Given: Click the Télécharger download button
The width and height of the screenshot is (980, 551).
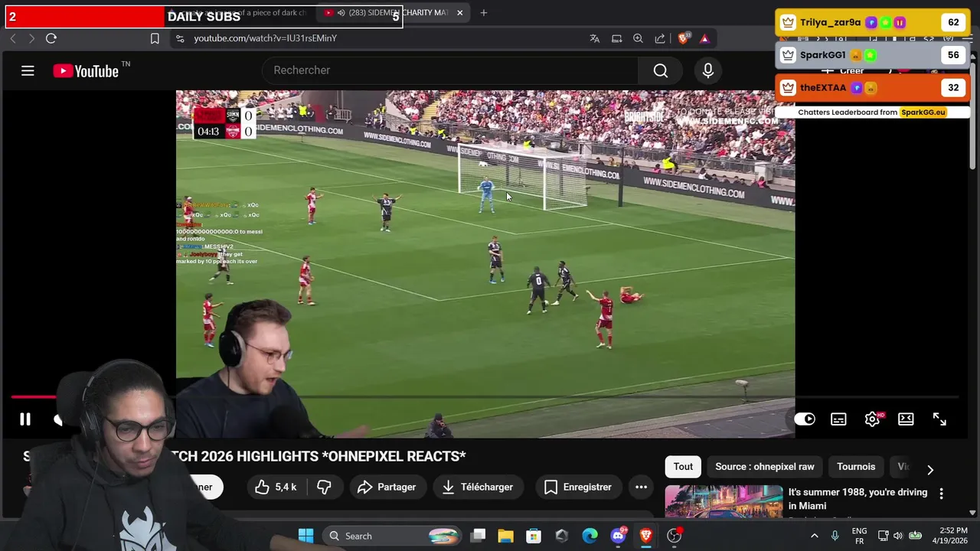Looking at the screenshot, I should click(x=478, y=487).
